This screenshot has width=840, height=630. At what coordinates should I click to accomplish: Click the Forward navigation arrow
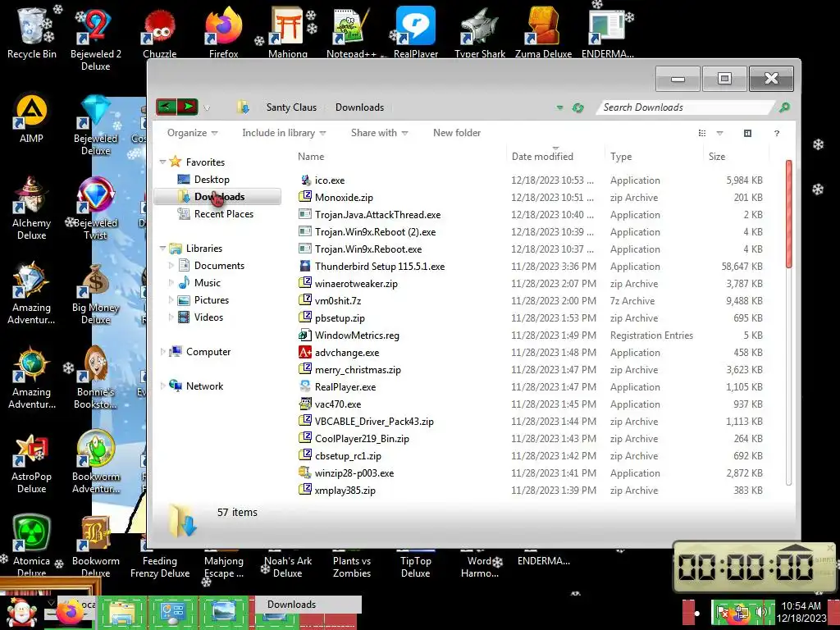point(188,107)
